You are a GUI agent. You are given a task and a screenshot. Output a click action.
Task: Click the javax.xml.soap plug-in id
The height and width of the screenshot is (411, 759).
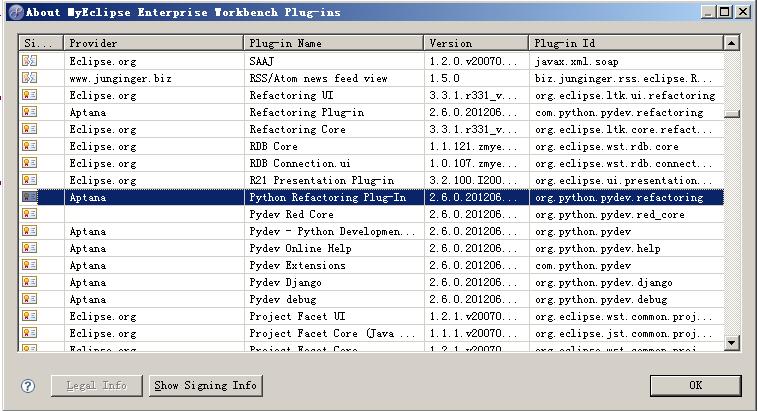(626, 61)
